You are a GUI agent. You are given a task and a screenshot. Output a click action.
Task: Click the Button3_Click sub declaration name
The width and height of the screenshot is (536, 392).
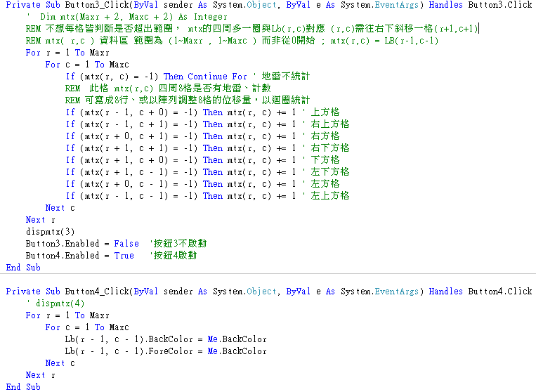tap(97, 5)
